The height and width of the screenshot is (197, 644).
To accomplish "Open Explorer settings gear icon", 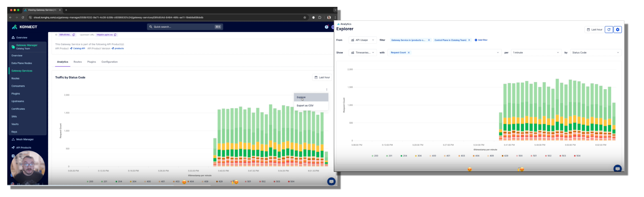I will click(617, 30).
